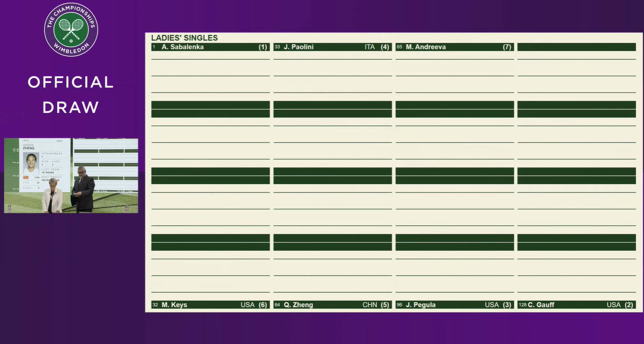Click the Chinese flag on the player card
The height and width of the screenshot is (344, 644).
tap(26, 177)
